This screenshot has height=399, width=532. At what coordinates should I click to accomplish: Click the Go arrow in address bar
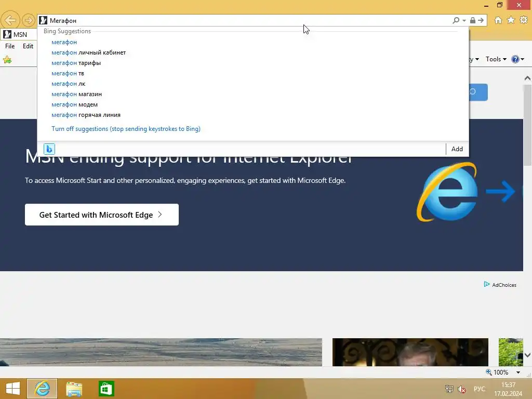click(481, 20)
